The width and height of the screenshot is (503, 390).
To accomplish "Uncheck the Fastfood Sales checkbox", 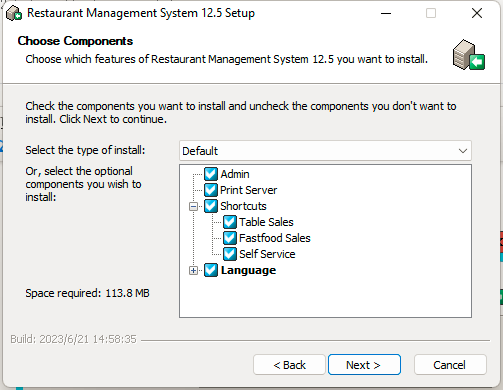I will point(230,238).
